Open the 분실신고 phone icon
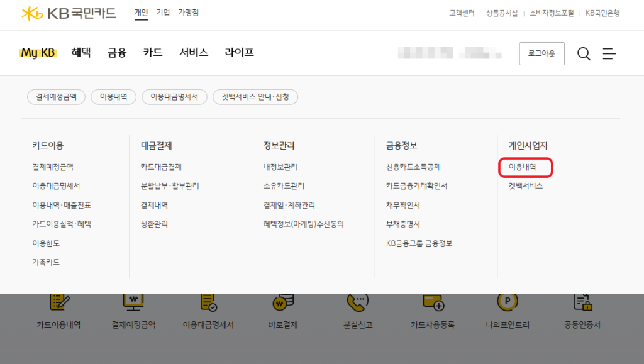644x364 pixels. click(358, 304)
